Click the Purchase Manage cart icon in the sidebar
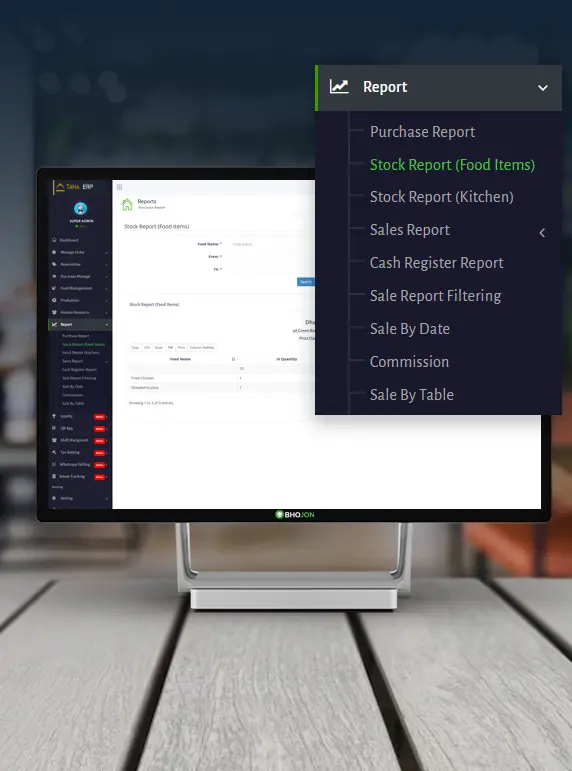 pyautogui.click(x=54, y=276)
